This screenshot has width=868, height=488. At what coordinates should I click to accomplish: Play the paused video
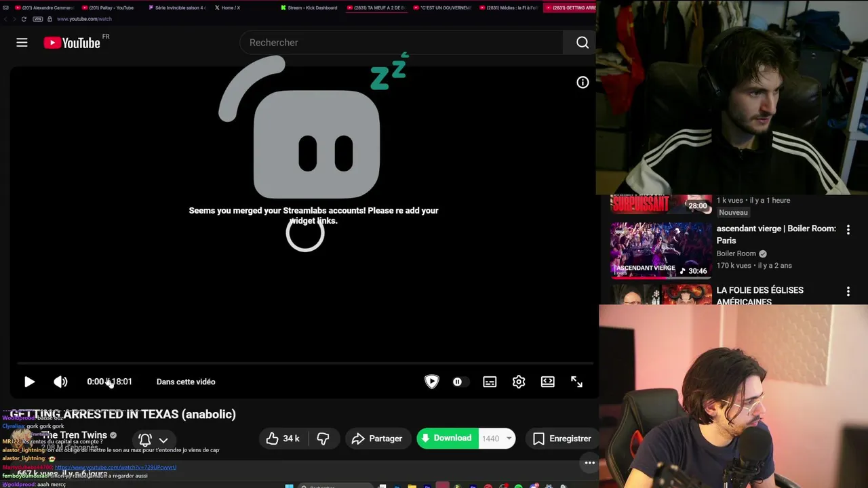(x=29, y=382)
